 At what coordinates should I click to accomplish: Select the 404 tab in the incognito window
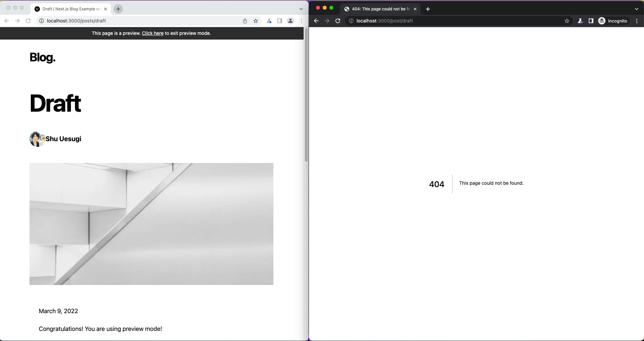pos(379,9)
